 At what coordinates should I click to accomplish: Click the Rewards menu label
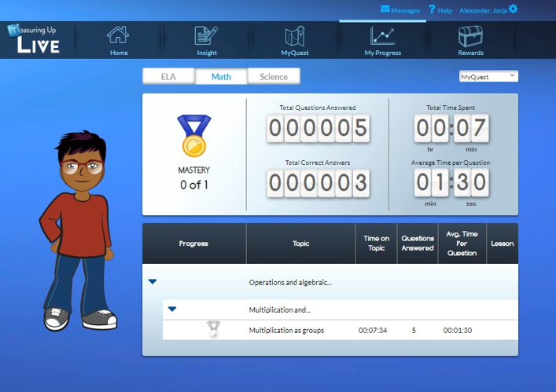(470, 53)
